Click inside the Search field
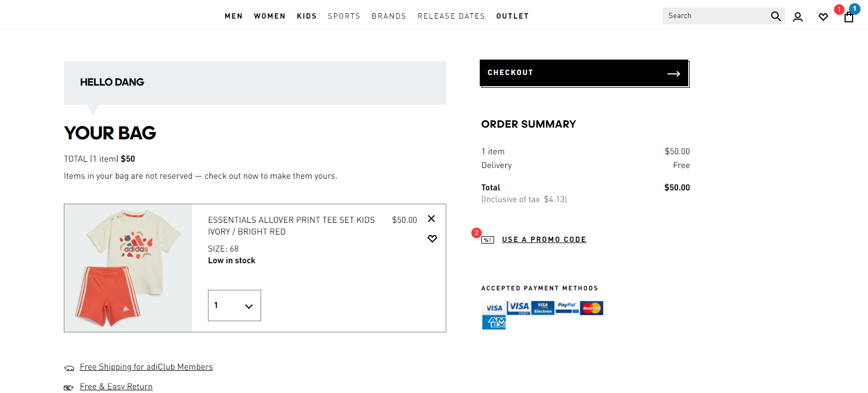Screen dimensions: 868x393 715,16
